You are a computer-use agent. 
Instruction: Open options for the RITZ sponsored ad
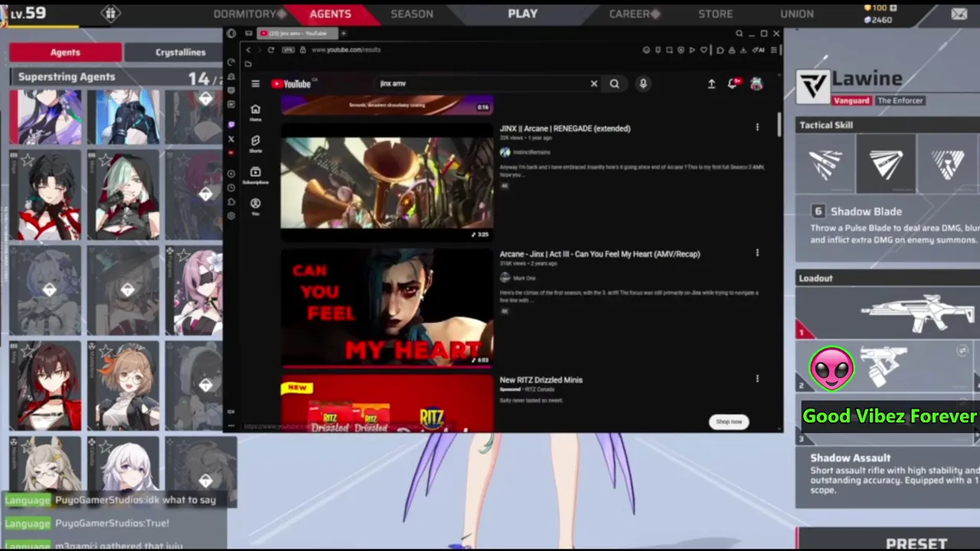[757, 379]
